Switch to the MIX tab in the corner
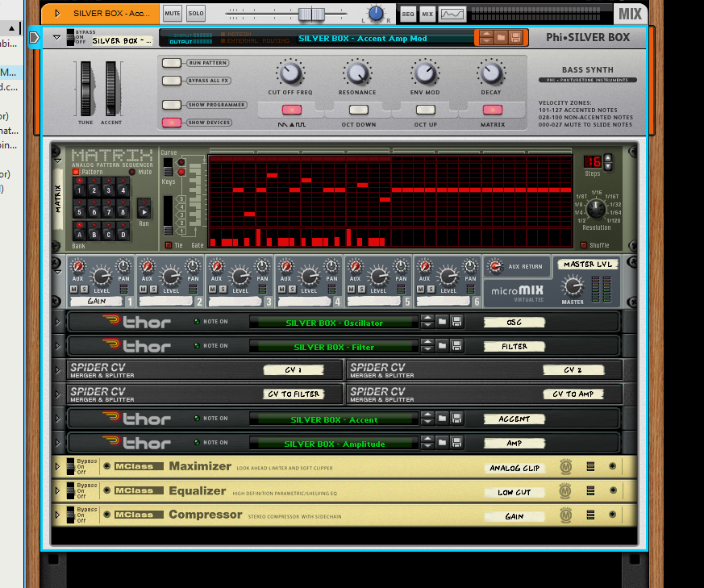 pos(630,14)
